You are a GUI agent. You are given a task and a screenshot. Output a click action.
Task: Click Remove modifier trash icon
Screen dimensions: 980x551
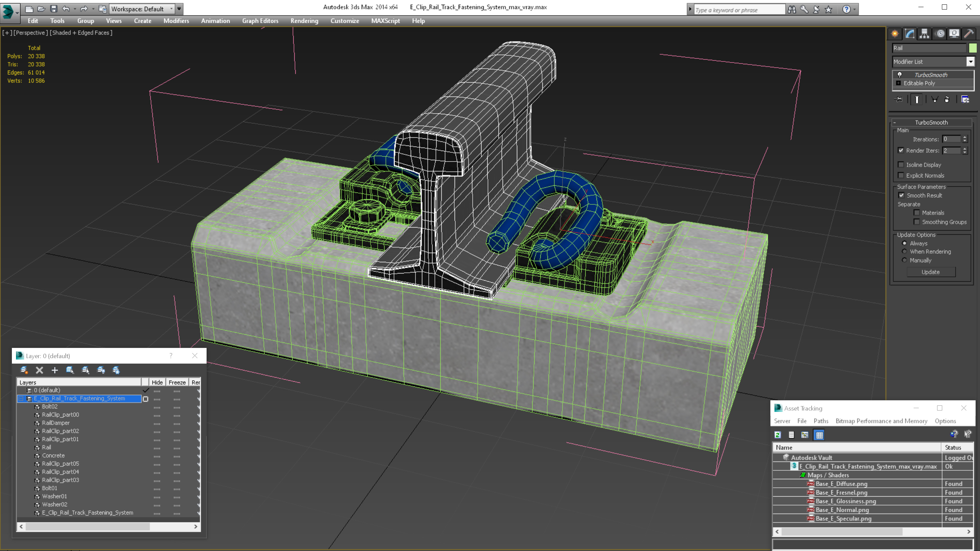click(x=947, y=99)
